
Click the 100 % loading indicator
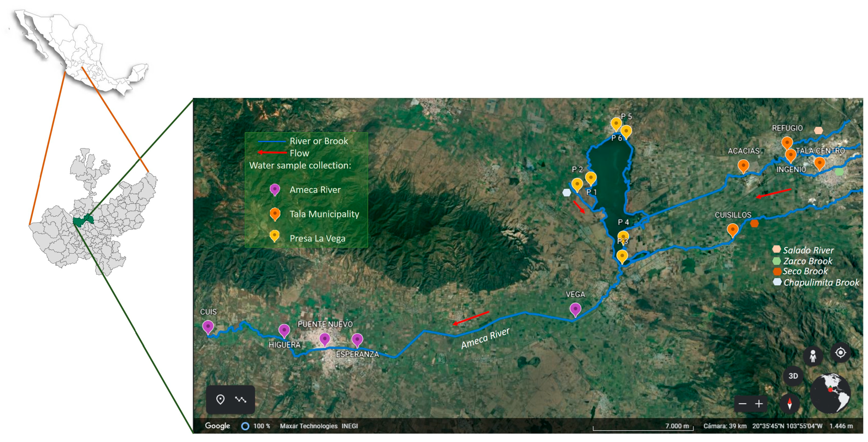pyautogui.click(x=256, y=426)
